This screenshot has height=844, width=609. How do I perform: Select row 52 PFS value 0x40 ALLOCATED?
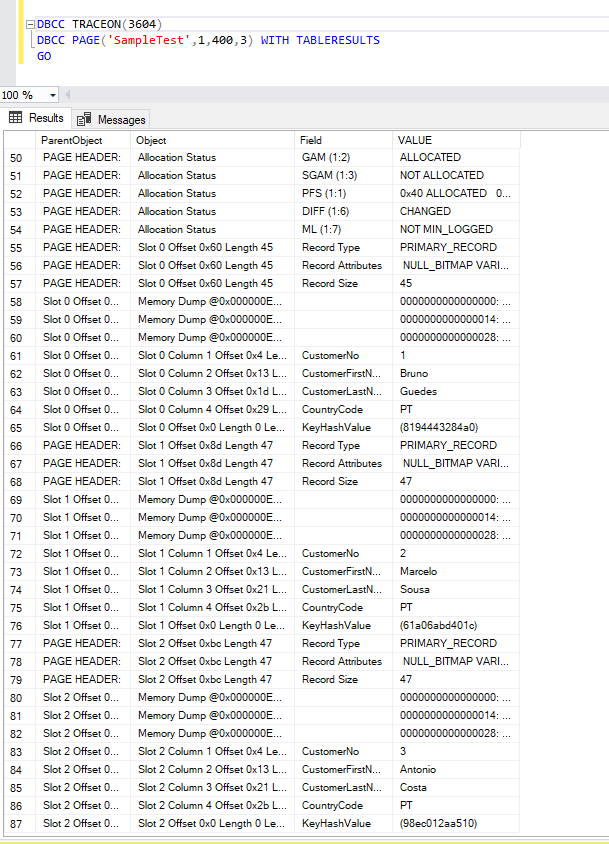456,193
